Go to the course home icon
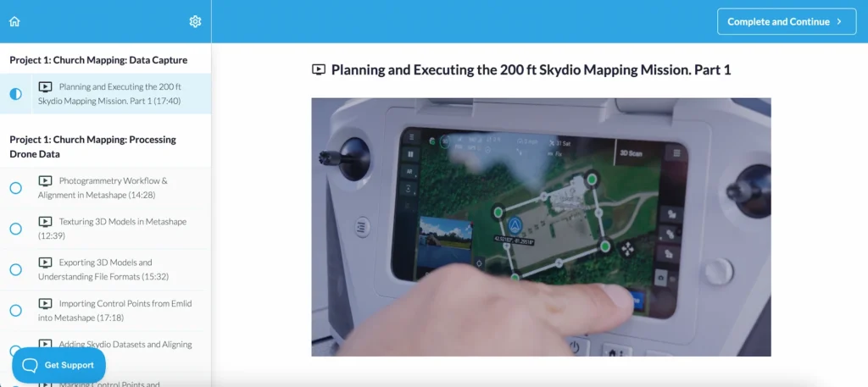 (x=14, y=21)
